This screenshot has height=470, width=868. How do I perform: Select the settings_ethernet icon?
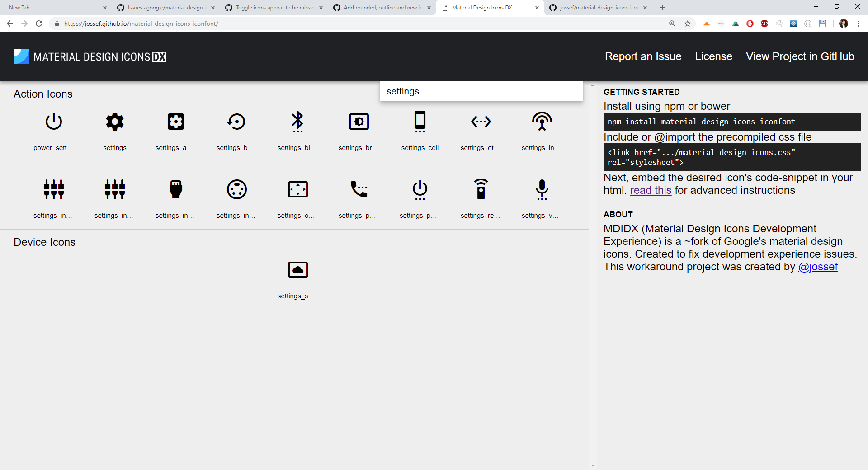(481, 121)
